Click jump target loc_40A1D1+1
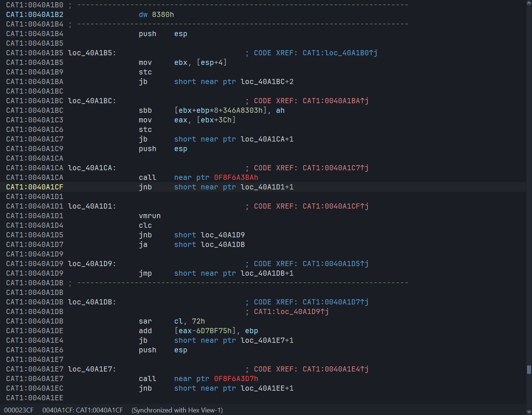Image resolution: width=532 pixels, height=415 pixels. pyautogui.click(x=267, y=187)
